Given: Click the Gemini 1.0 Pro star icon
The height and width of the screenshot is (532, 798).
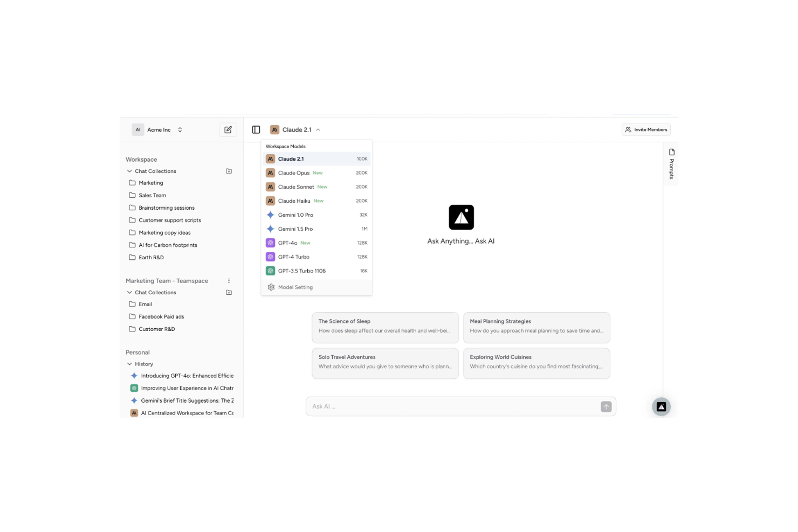Looking at the screenshot, I should point(271,215).
